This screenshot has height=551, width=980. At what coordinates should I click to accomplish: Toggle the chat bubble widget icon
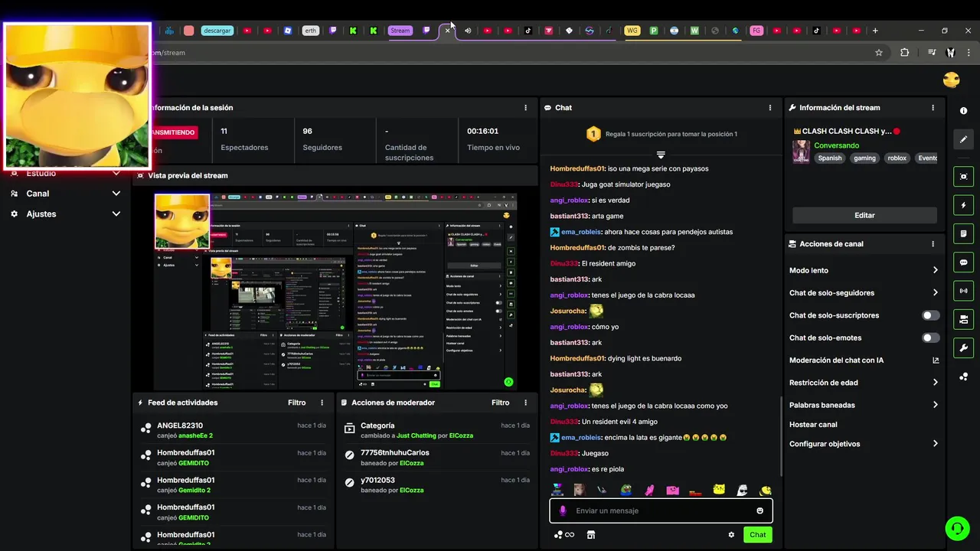click(x=963, y=262)
